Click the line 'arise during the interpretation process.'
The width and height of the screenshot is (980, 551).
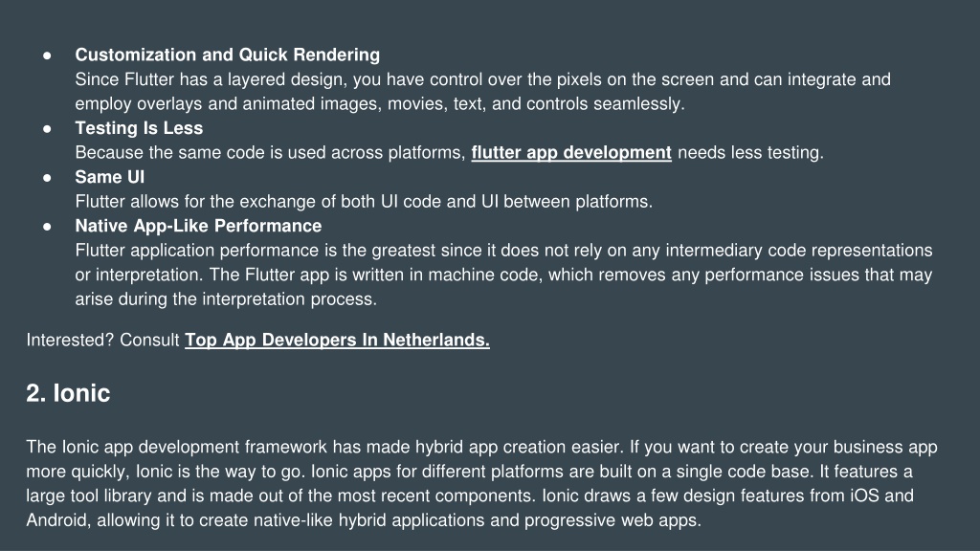coord(226,299)
